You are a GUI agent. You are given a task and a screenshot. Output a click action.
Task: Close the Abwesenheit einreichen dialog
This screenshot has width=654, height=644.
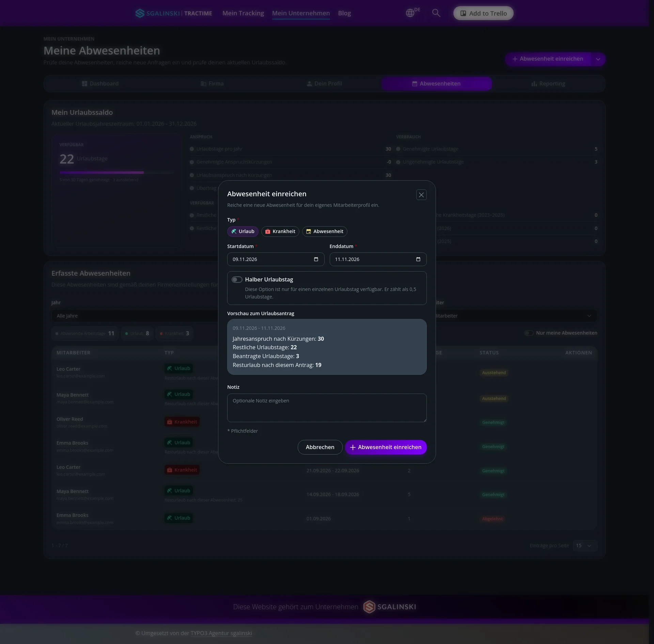point(421,195)
